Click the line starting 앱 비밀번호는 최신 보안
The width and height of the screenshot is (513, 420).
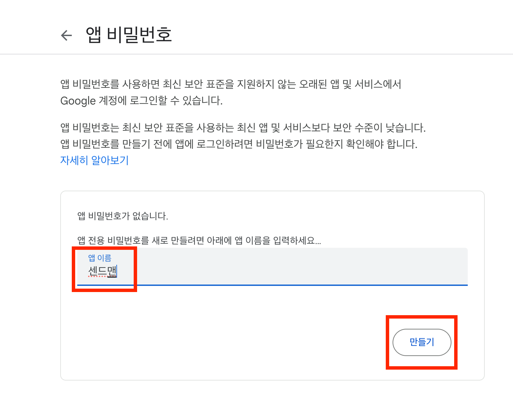coord(243,128)
